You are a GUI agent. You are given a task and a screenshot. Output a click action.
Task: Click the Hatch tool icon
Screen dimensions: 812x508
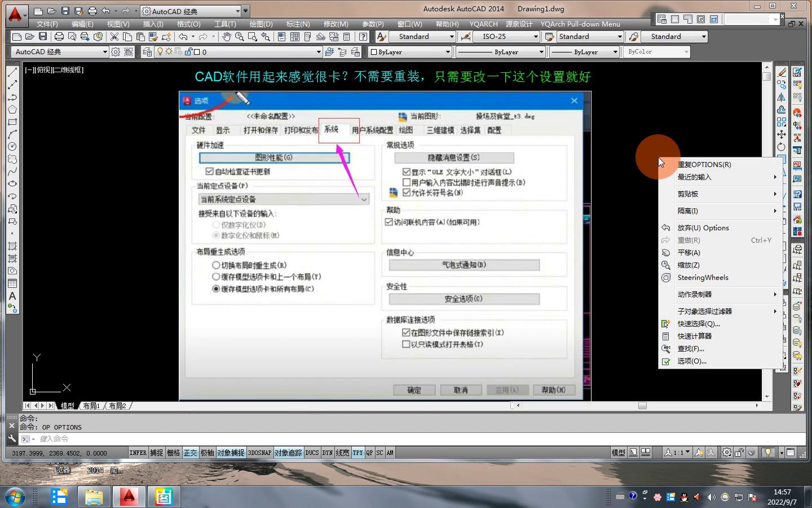(12, 246)
